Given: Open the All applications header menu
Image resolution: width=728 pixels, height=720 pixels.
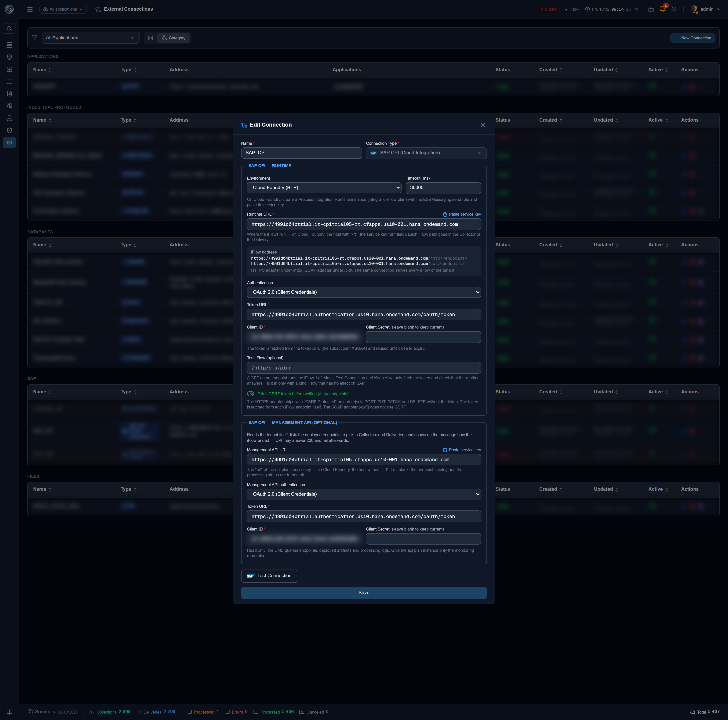Looking at the screenshot, I should [63, 9].
